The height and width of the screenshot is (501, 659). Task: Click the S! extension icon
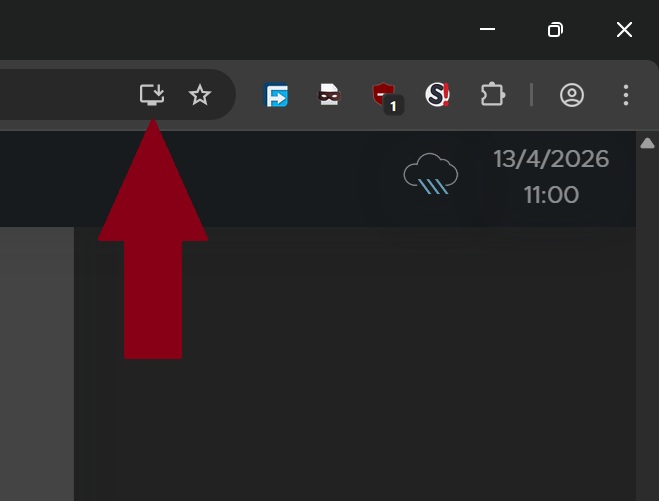[x=438, y=95]
